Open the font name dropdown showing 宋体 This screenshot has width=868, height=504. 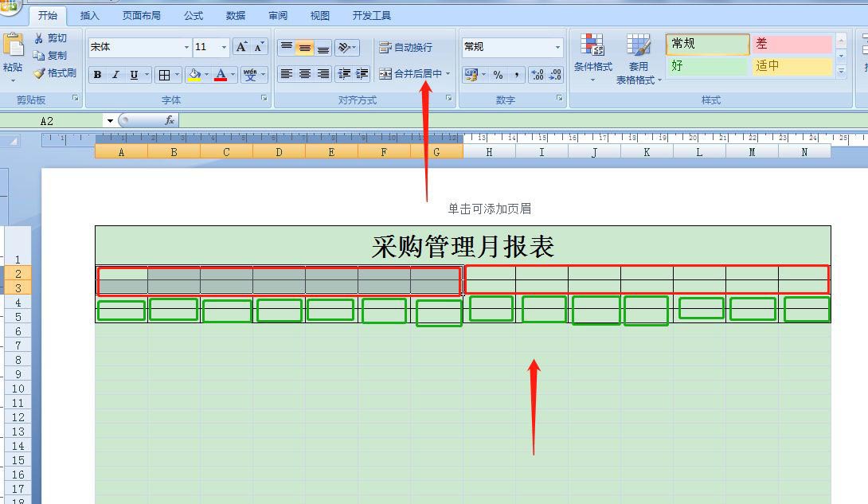click(x=186, y=47)
